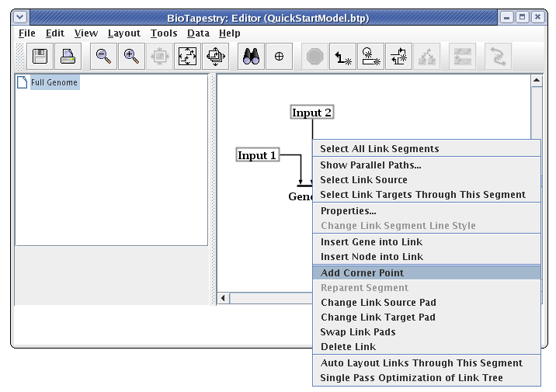Choose Insert Gene into Link

pyautogui.click(x=371, y=242)
